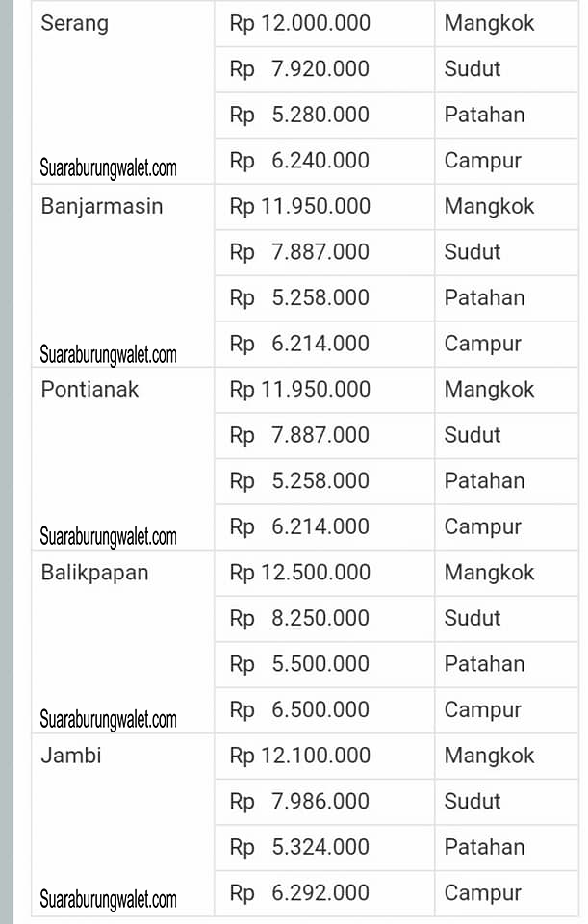Open Suaraburungwalet.com link under Pontianak
The image size is (588, 924).
coord(109,537)
